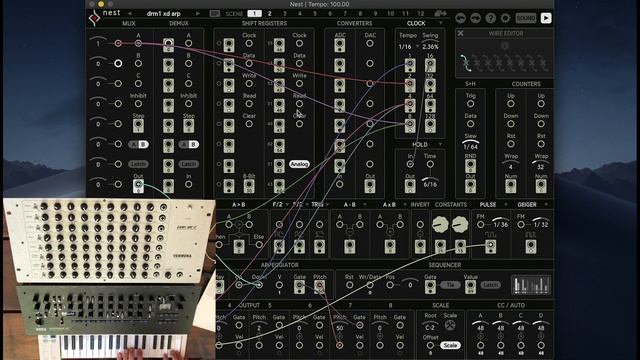640x360 pixels.
Task: Open the Tempo 1/16 division dropdown
Action: click(418, 47)
